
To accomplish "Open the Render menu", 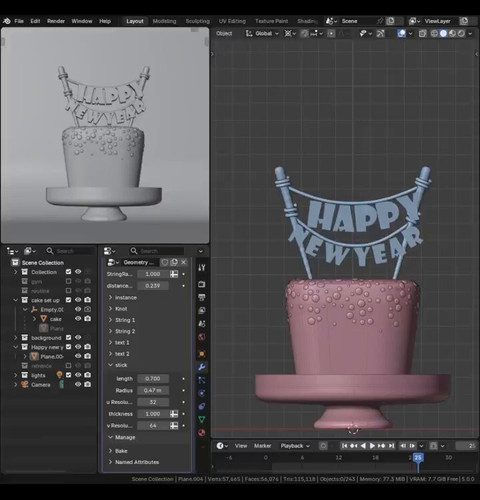I will tap(56, 21).
